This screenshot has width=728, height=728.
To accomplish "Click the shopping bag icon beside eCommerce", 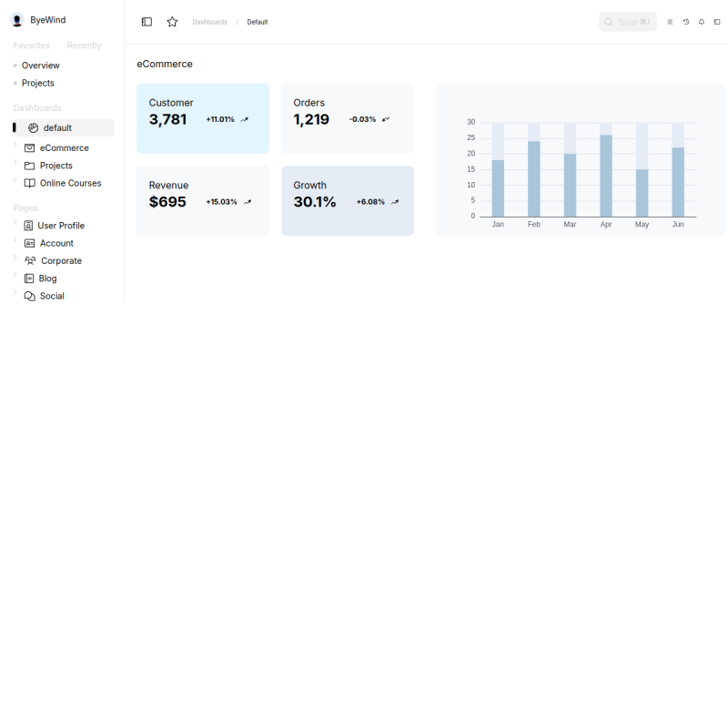I will tap(28, 147).
